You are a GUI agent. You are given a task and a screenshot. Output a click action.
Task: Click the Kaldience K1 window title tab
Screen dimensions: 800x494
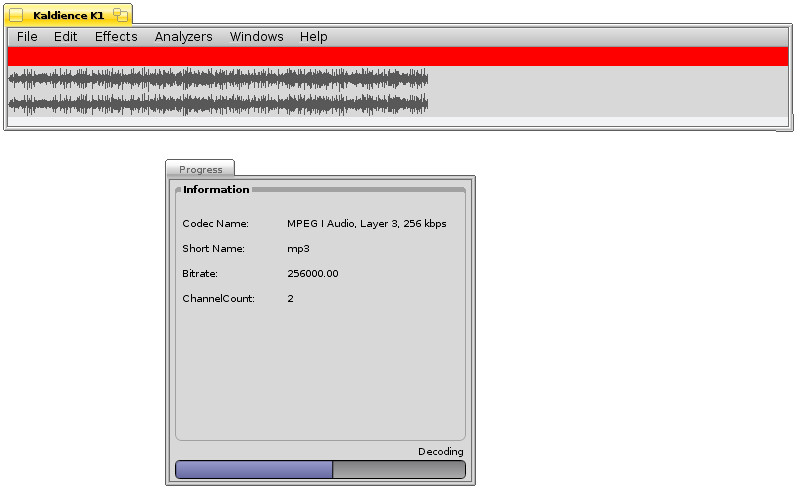pos(68,15)
